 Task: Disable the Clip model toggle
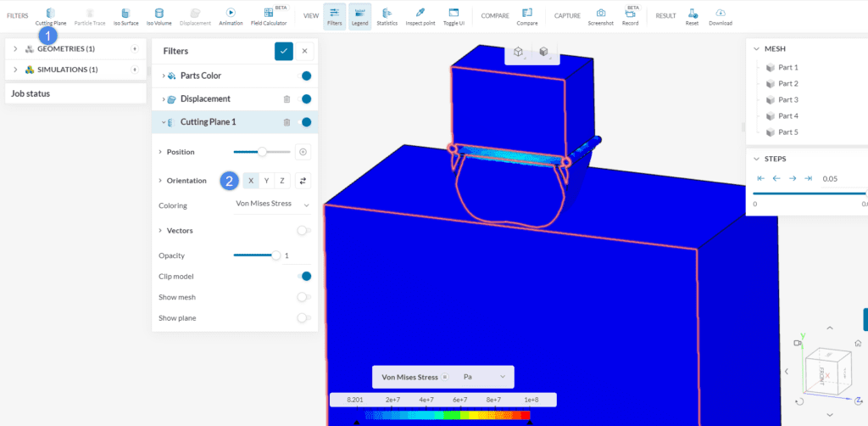[303, 277]
